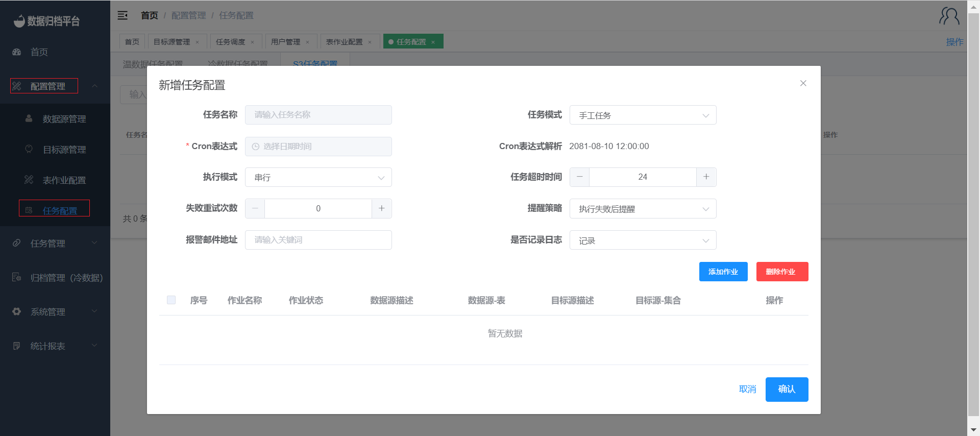The width and height of the screenshot is (980, 436).
Task: Click the 添加作业 button
Action: pyautogui.click(x=723, y=272)
